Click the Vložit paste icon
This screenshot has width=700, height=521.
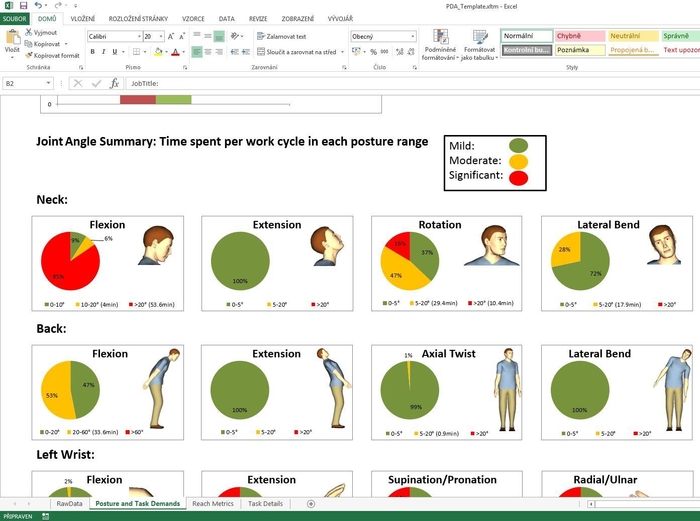coord(12,38)
